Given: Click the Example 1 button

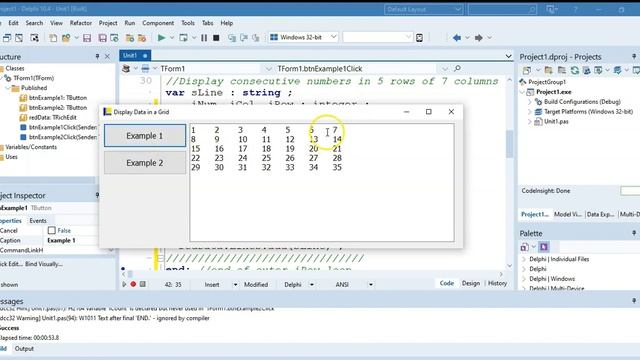Looking at the screenshot, I should point(145,136).
